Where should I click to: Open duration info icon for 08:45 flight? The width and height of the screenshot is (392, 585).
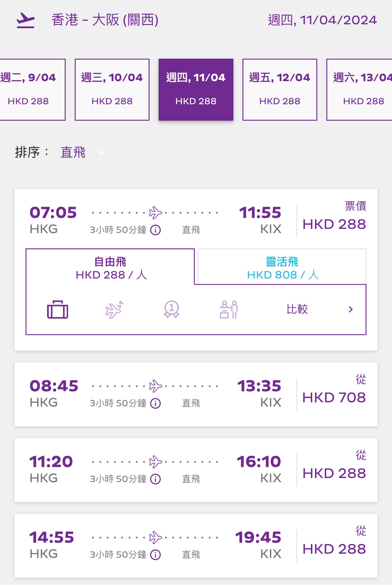point(156,403)
